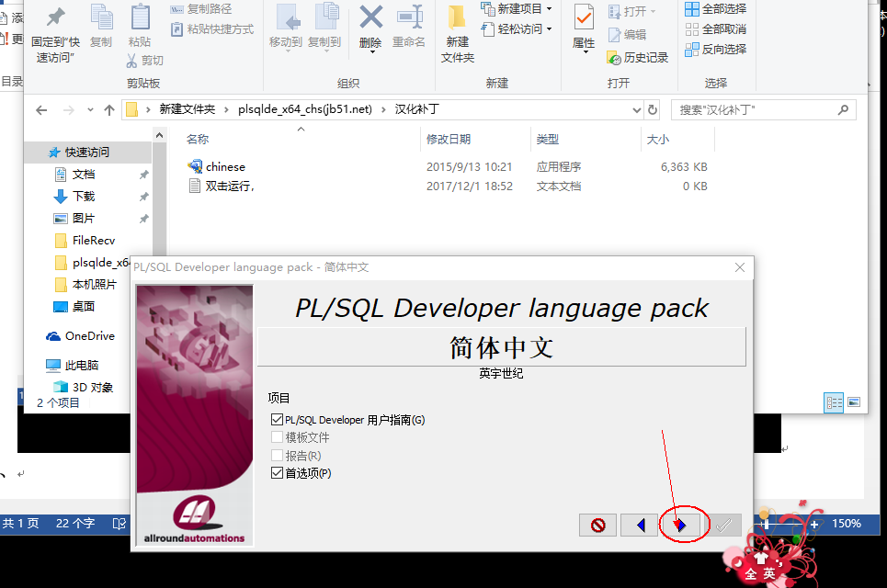Sort by 名称 column header
The height and width of the screenshot is (588, 887).
tap(198, 139)
